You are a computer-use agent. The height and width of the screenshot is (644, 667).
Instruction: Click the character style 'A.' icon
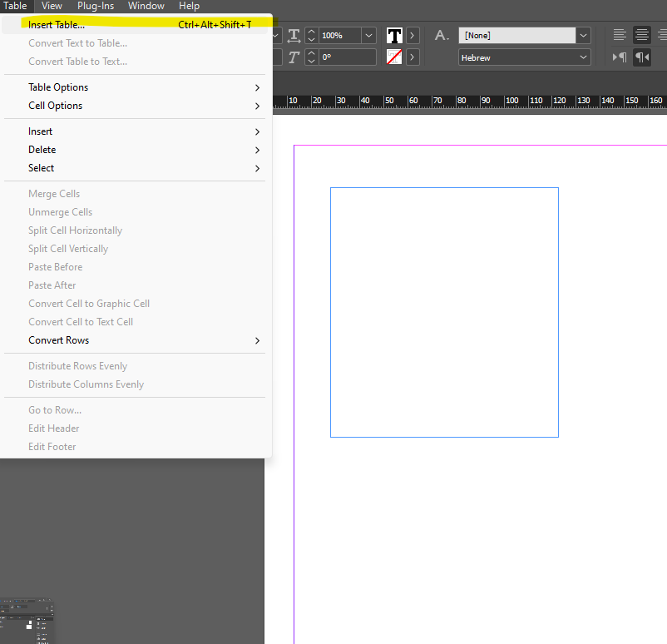point(442,36)
